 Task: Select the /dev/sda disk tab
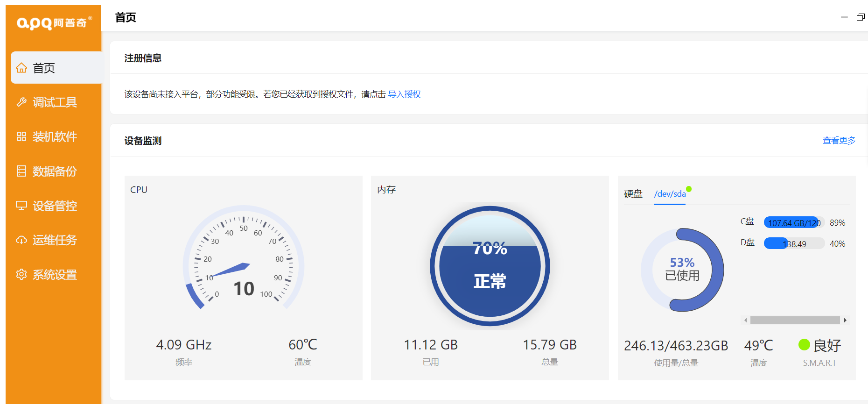670,194
